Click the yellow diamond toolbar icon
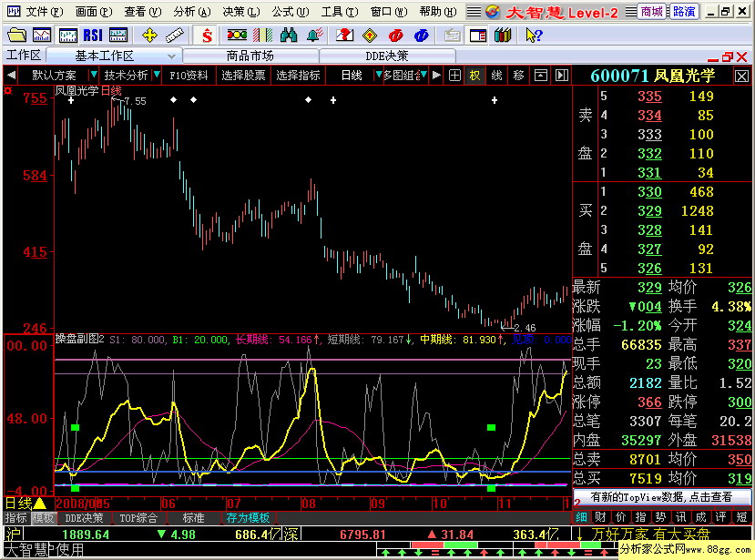The image size is (755, 560). point(370,36)
